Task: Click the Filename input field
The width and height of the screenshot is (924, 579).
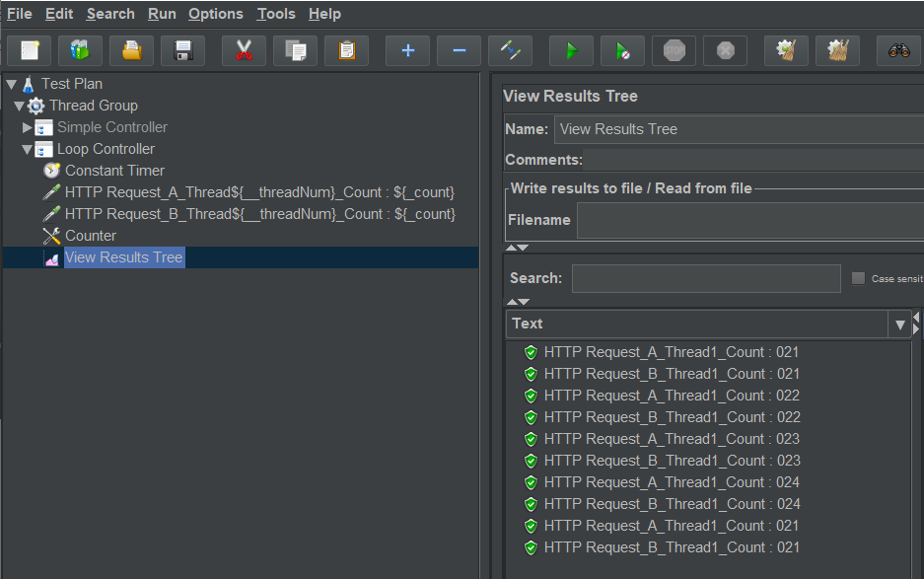Action: click(750, 221)
